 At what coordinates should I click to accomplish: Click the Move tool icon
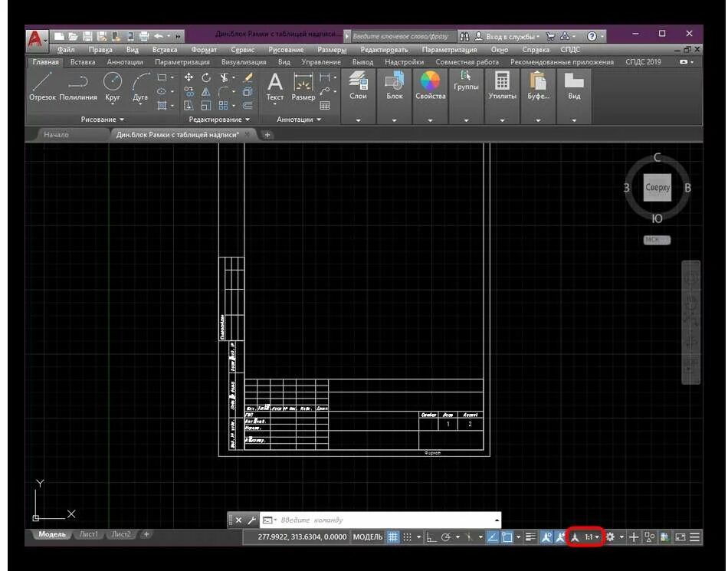pos(189,77)
